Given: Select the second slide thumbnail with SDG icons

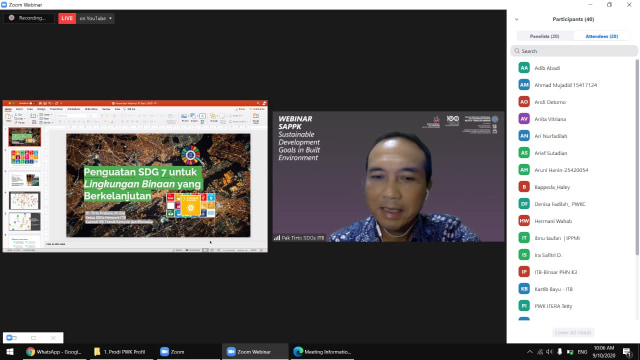Looking at the screenshot, I should [x=24, y=158].
